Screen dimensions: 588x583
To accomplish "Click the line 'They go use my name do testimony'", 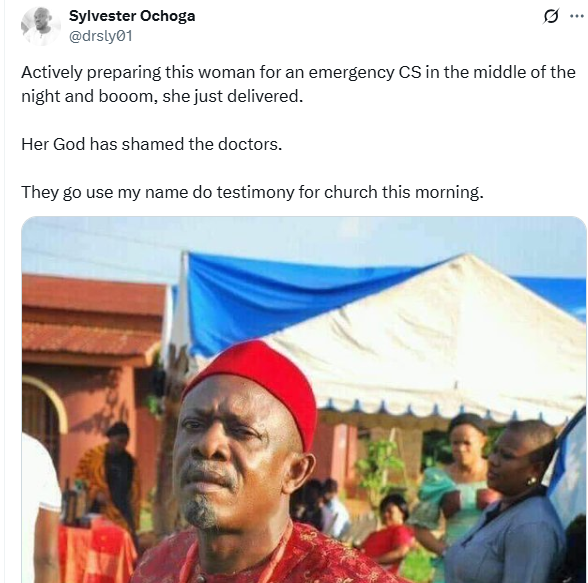I will pyautogui.click(x=252, y=192).
